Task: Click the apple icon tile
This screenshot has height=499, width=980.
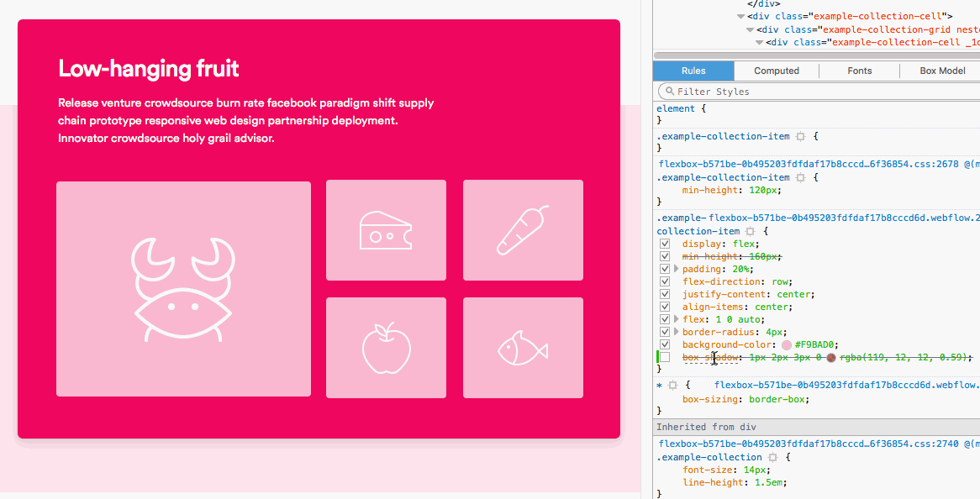Action: (386, 348)
